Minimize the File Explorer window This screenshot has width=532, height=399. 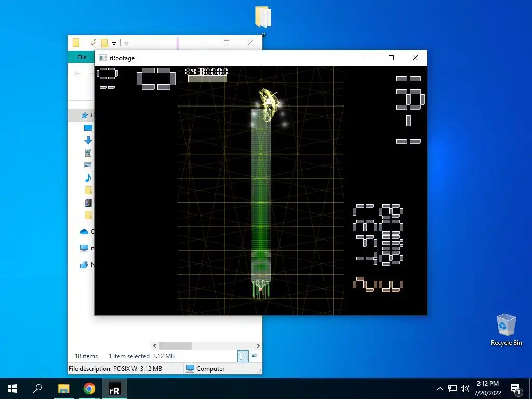click(203, 43)
